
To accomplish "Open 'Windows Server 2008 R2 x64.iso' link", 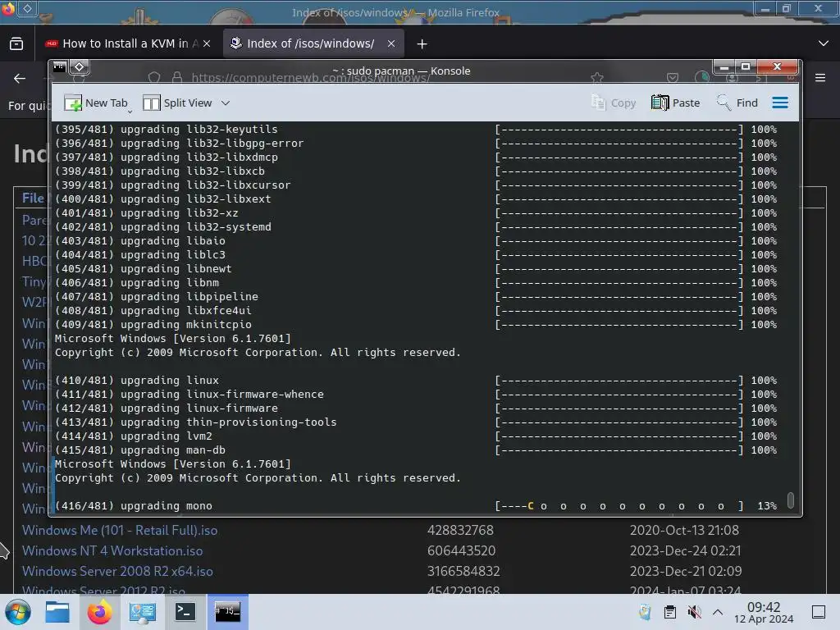I will (x=117, y=571).
